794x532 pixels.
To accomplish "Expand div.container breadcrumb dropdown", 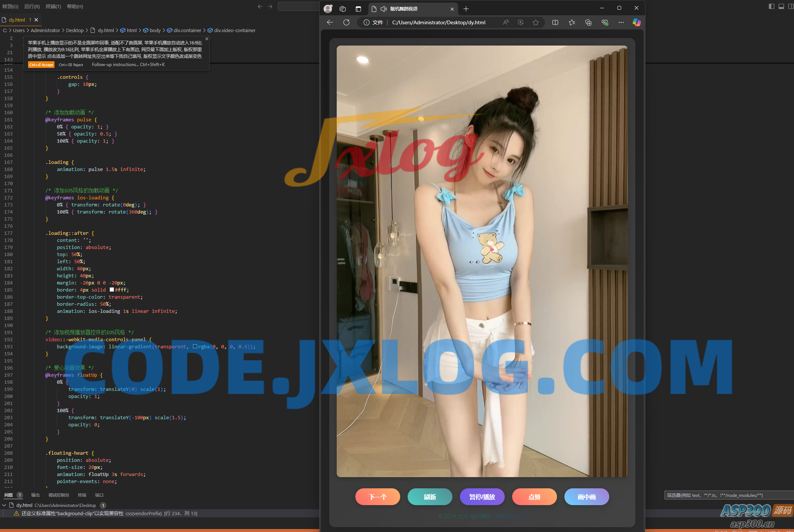I will click(x=187, y=30).
